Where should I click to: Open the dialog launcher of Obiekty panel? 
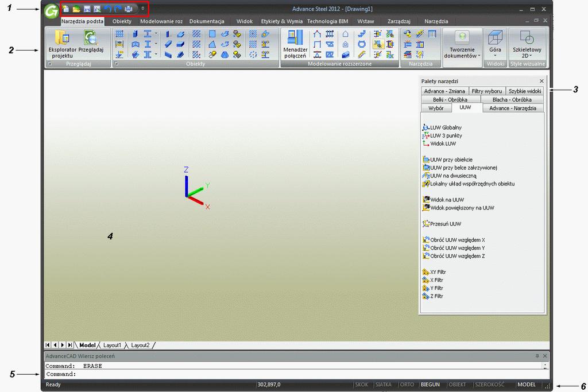click(x=117, y=64)
